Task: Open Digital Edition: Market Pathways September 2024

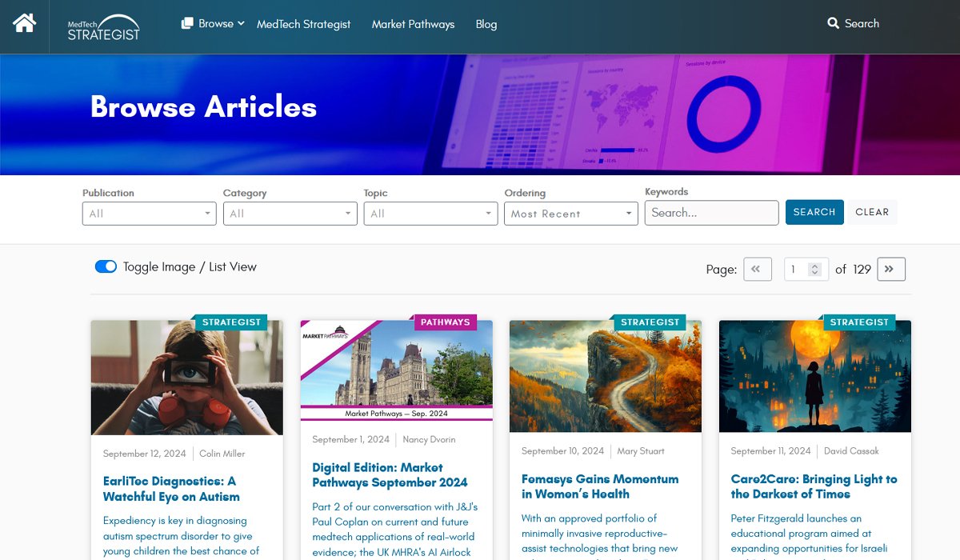Action: 390,474
